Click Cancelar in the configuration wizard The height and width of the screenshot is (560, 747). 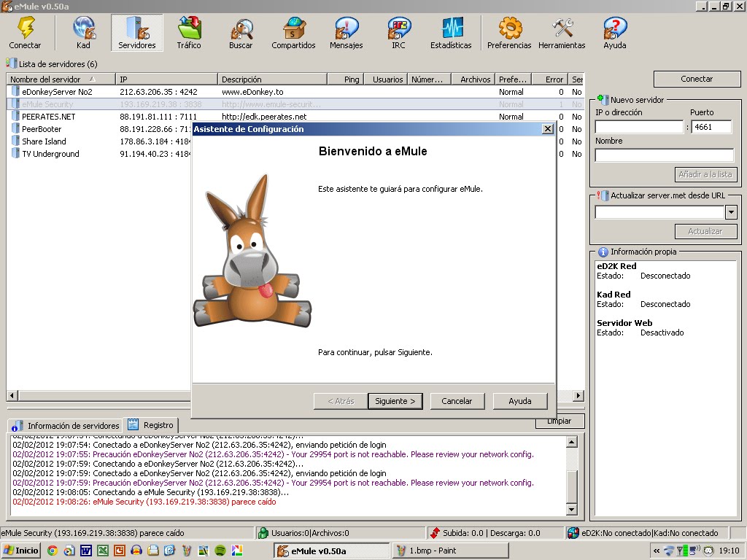(457, 401)
